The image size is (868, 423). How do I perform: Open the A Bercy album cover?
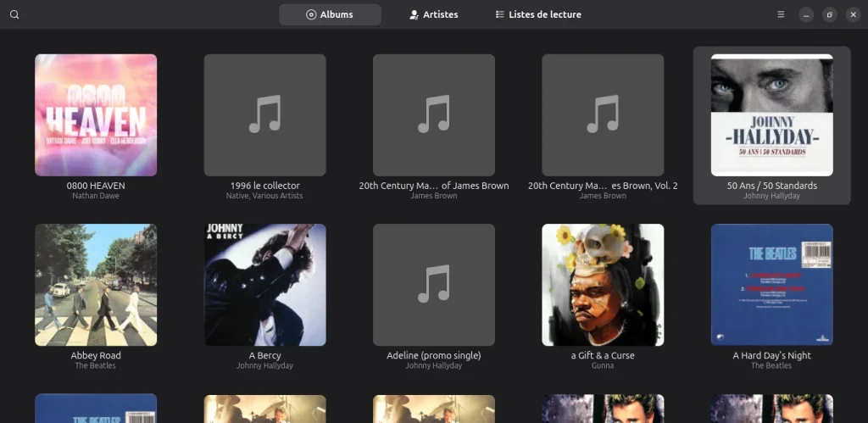point(264,285)
